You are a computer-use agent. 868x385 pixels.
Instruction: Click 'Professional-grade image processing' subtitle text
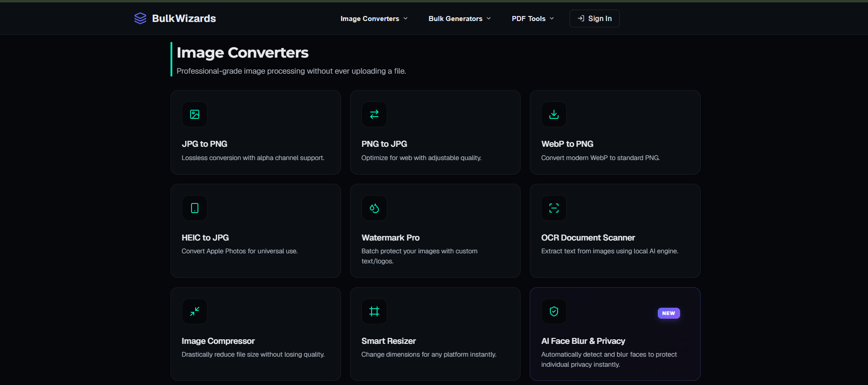pyautogui.click(x=291, y=71)
